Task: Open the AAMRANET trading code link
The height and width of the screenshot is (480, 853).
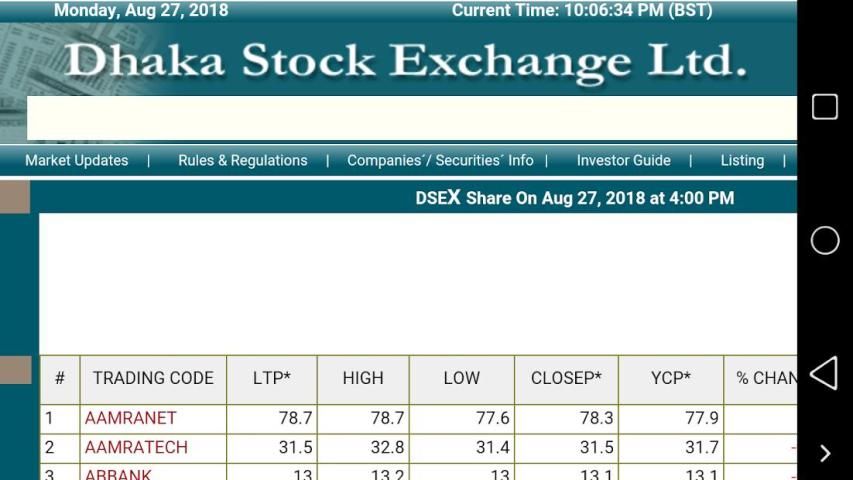Action: click(131, 418)
